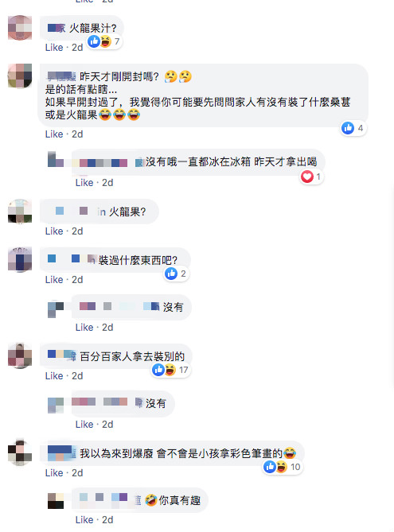The height and width of the screenshot is (532, 394).
Task: Like the 火龍果汁 comment
Action: coord(54,48)
